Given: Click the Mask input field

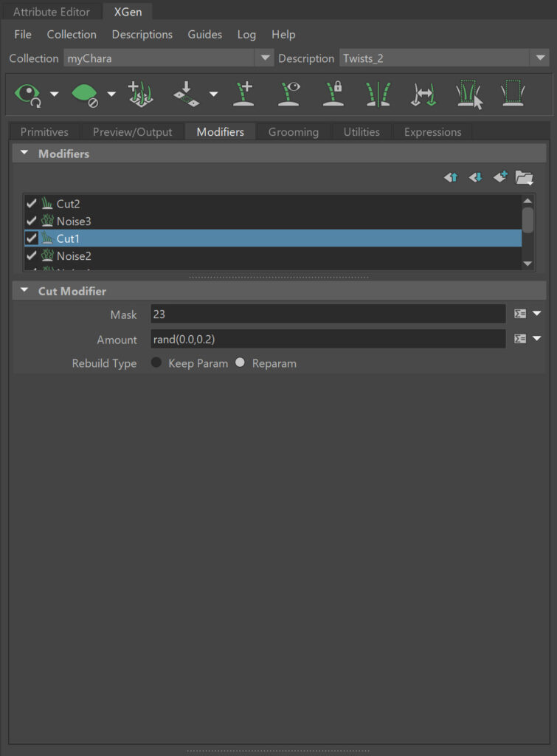Looking at the screenshot, I should (328, 314).
